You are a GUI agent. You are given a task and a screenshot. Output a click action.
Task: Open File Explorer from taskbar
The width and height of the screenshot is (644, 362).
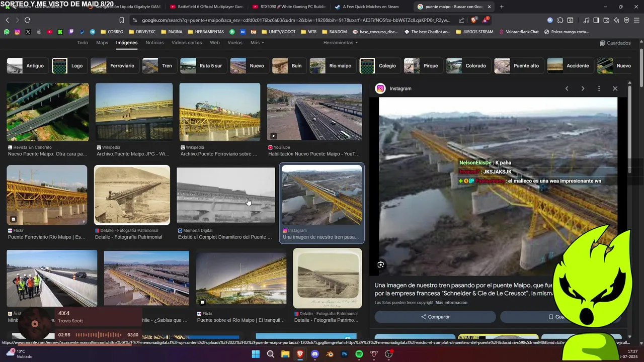pos(285,354)
